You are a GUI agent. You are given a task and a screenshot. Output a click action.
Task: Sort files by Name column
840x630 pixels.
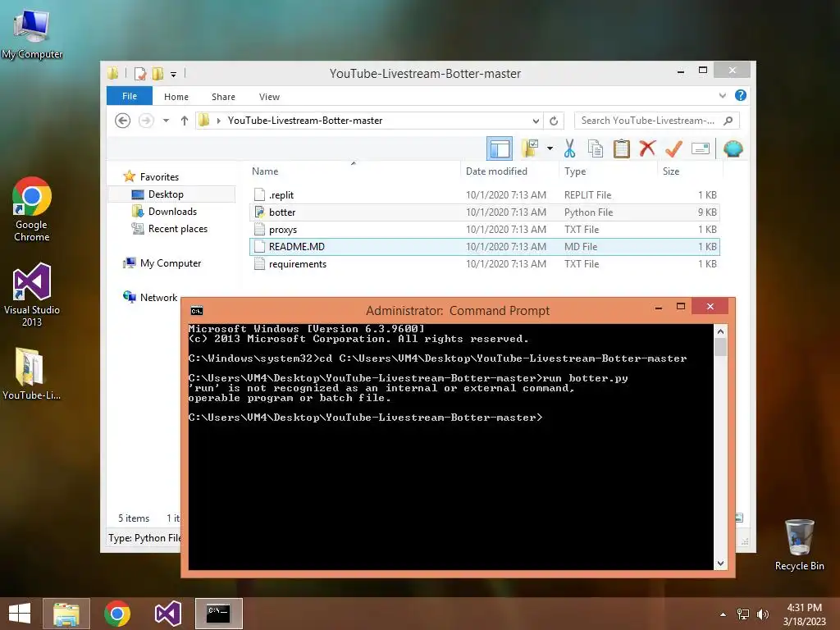[354, 171]
